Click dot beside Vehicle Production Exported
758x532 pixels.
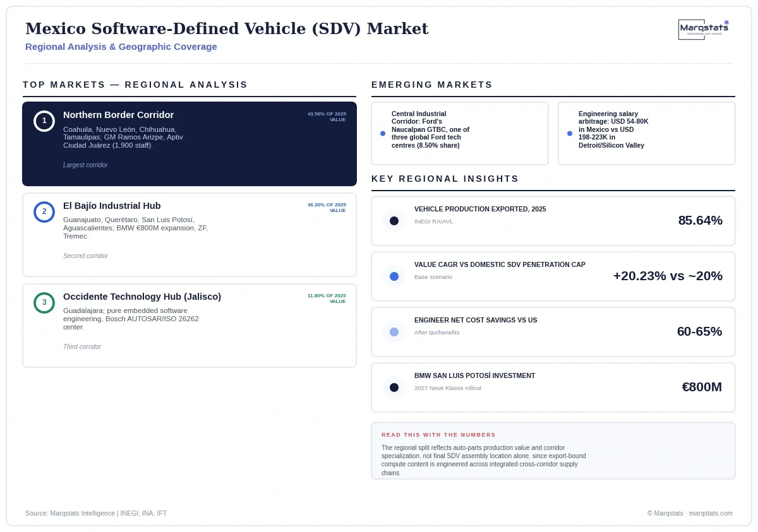click(394, 221)
